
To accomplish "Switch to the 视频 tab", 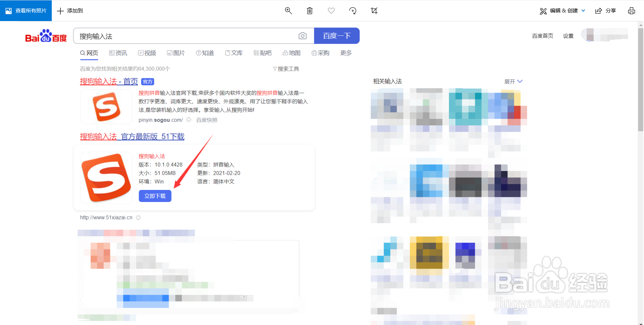I will coord(147,52).
